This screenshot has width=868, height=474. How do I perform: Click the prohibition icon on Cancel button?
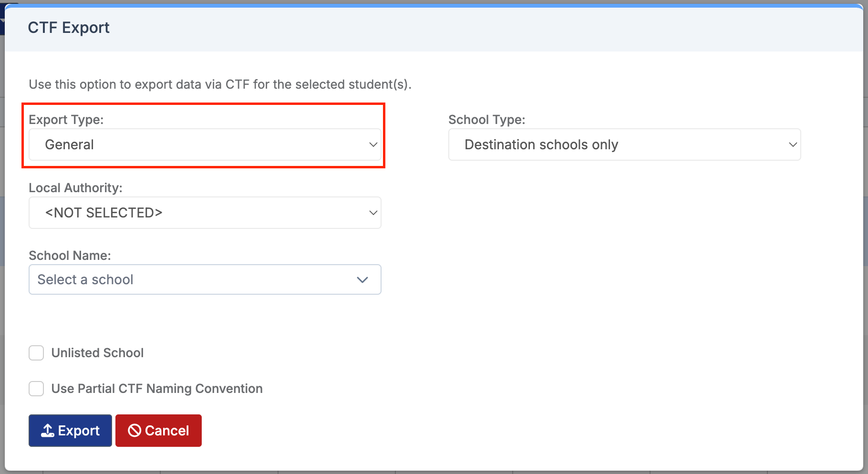coord(134,430)
